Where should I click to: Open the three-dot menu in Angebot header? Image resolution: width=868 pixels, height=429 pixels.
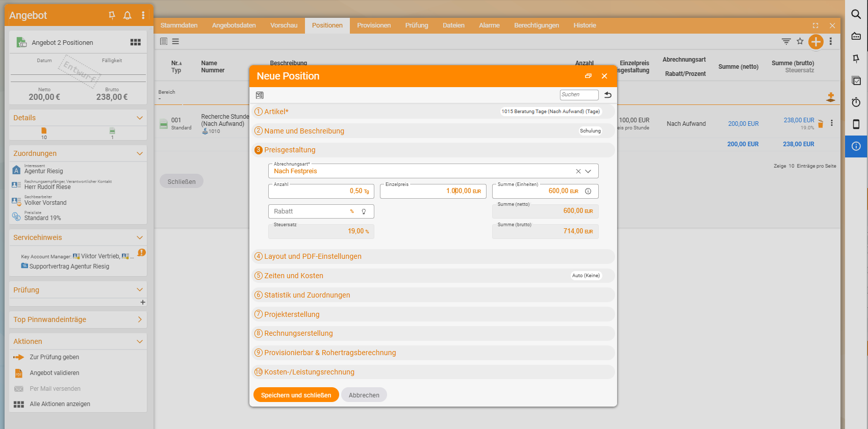tap(143, 15)
